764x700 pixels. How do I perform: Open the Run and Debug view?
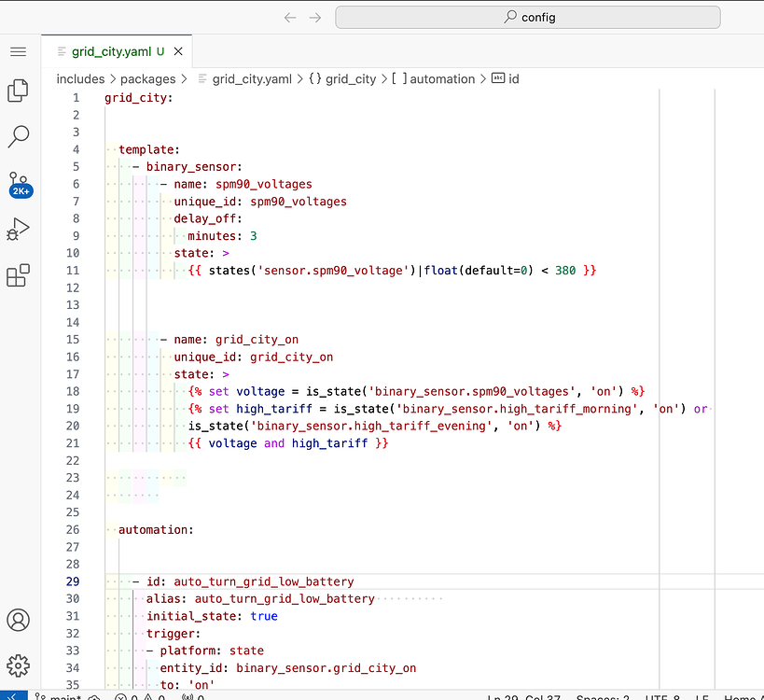tap(19, 230)
